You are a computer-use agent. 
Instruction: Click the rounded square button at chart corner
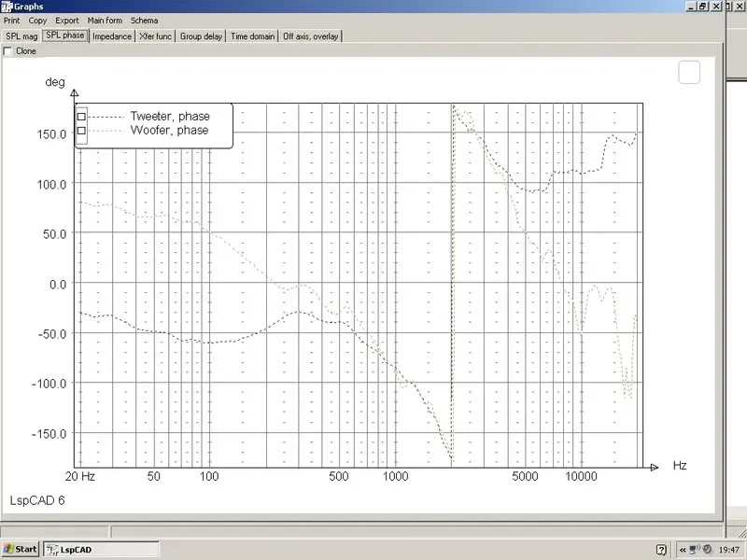pyautogui.click(x=689, y=73)
